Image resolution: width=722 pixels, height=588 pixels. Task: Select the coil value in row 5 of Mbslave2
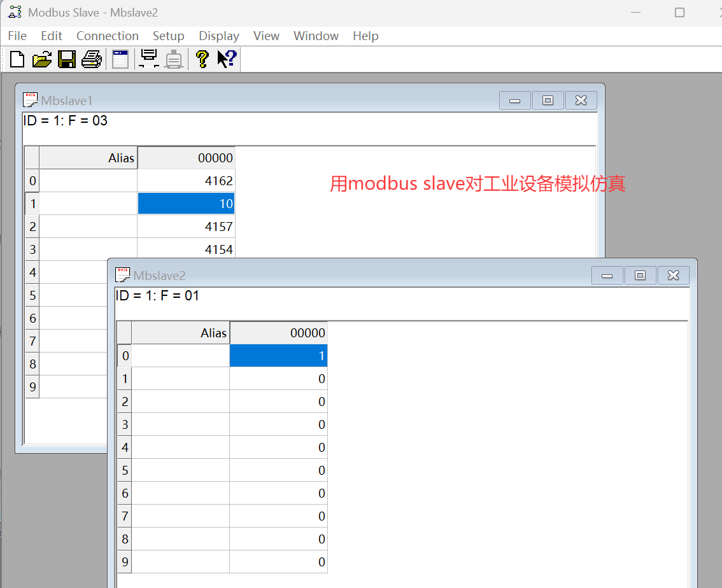point(279,470)
